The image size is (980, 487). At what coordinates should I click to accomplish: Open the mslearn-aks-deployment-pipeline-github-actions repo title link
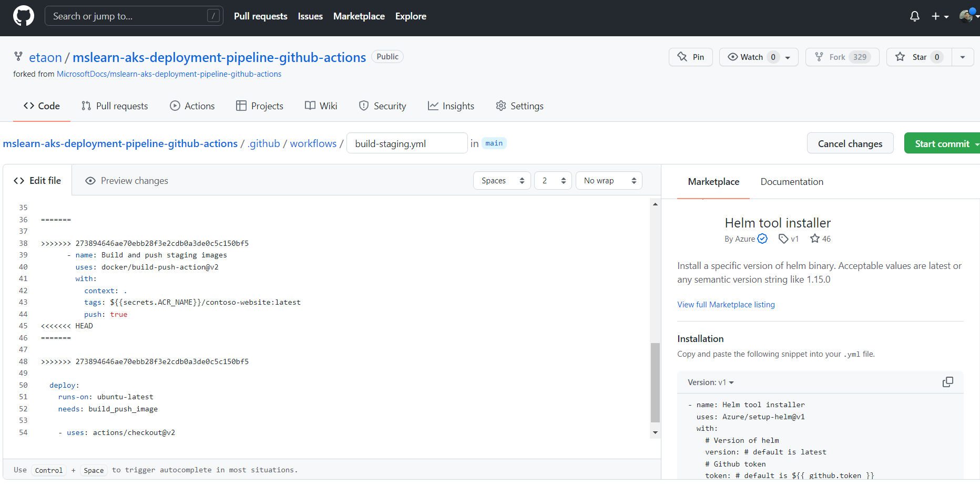pos(219,57)
